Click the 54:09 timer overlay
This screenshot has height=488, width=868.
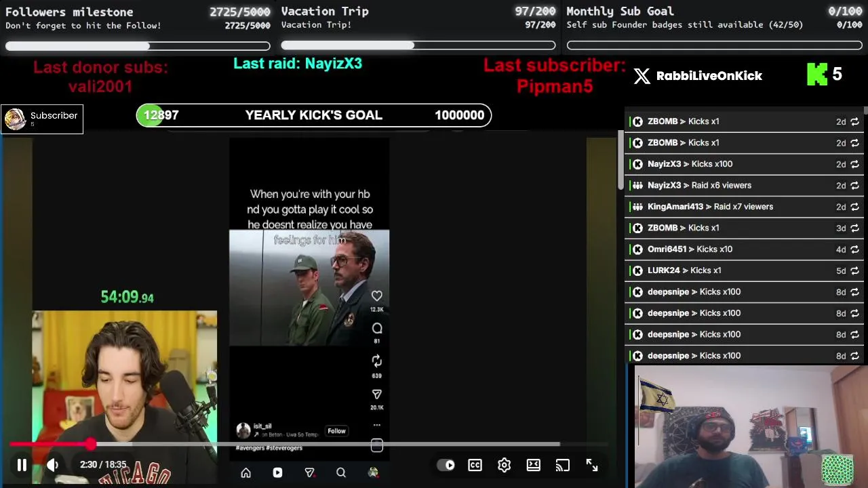tap(127, 297)
